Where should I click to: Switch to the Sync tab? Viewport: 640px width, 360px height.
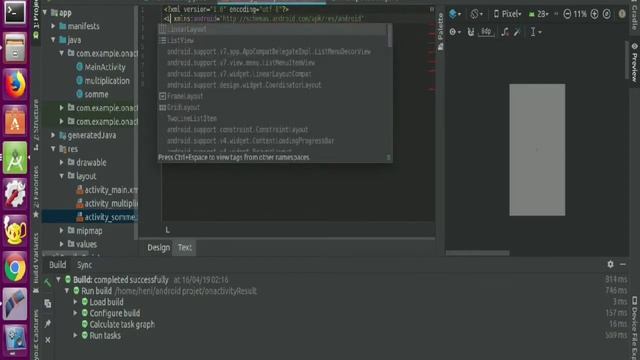coord(84,265)
